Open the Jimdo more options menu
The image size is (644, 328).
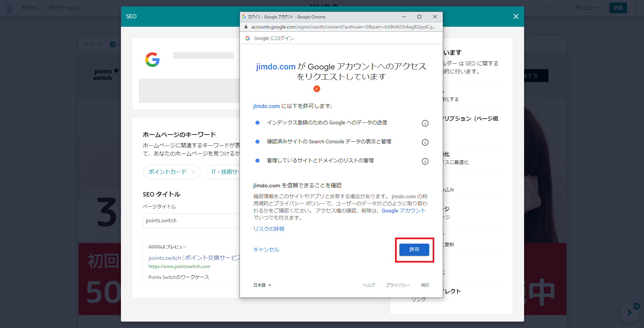point(637,8)
